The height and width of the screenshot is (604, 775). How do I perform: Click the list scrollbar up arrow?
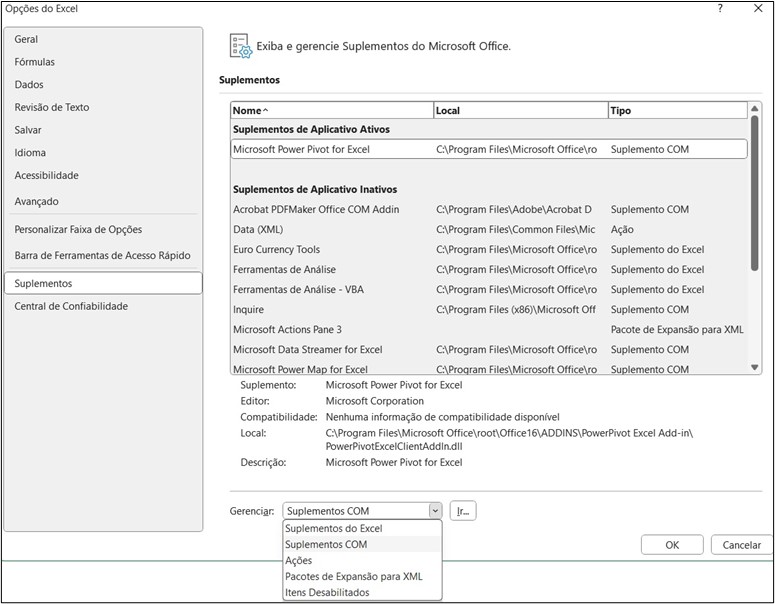(x=754, y=108)
